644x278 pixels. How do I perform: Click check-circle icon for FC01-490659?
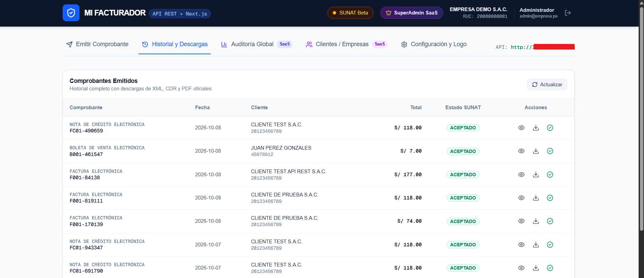pos(550,128)
